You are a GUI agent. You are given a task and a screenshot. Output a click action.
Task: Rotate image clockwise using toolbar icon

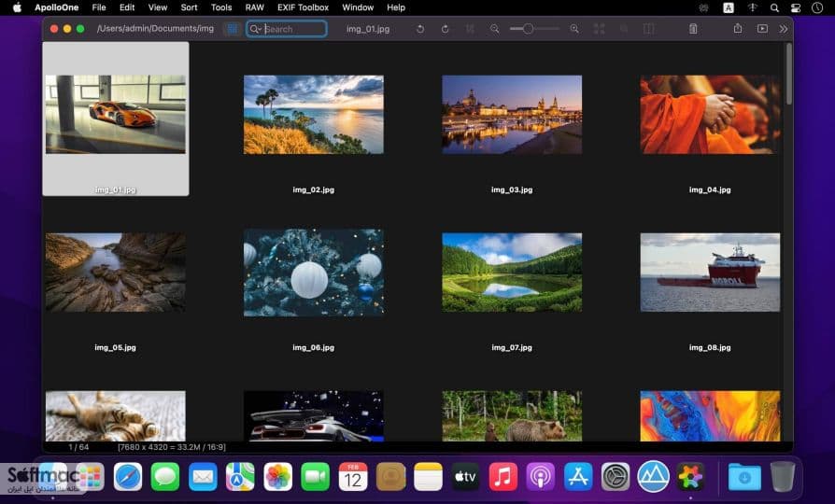click(x=446, y=29)
